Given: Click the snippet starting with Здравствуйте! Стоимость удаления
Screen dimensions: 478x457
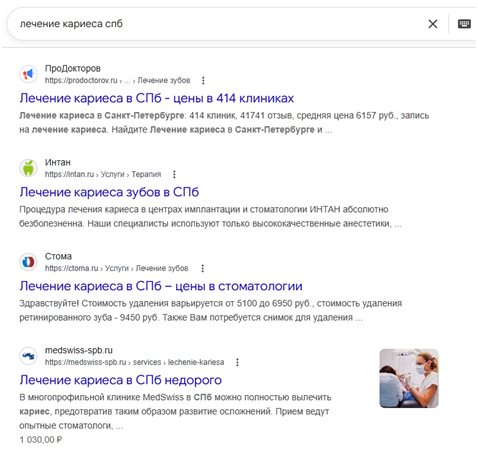Looking at the screenshot, I should 210,310.
